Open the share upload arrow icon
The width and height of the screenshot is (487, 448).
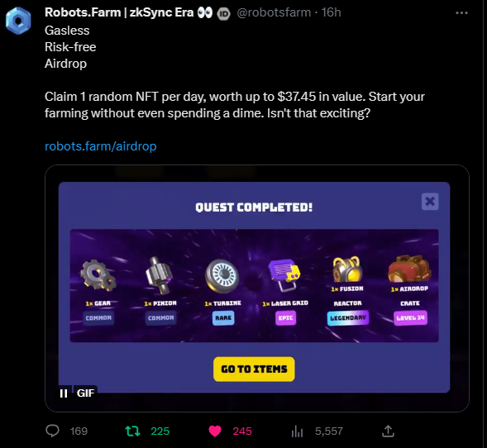388,431
